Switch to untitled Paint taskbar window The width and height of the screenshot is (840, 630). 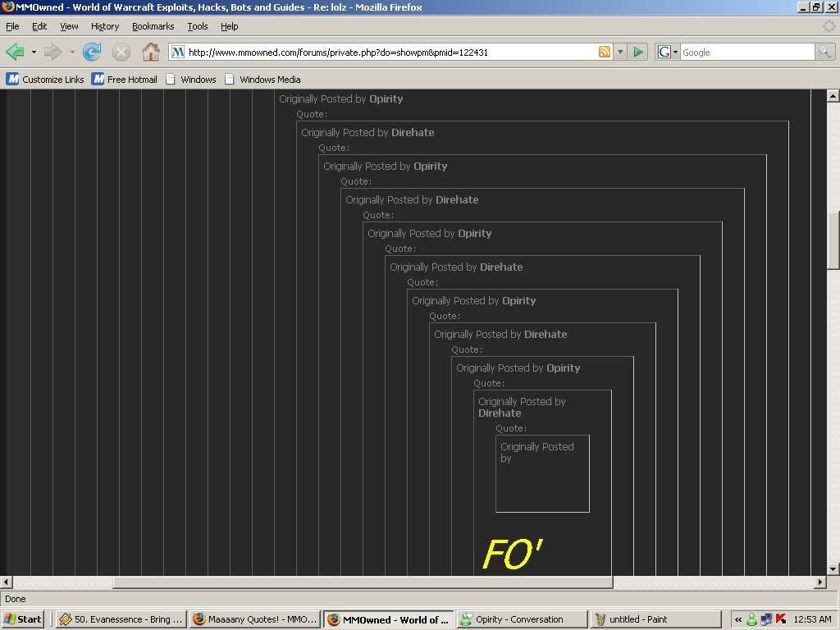(656, 619)
